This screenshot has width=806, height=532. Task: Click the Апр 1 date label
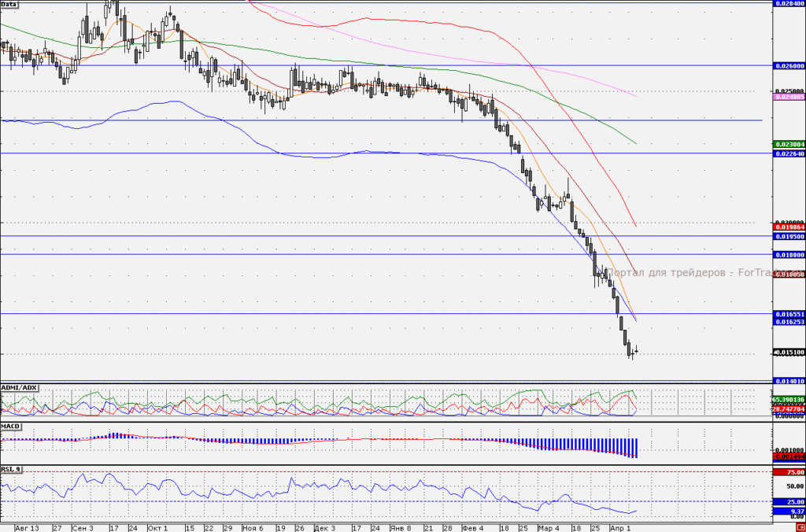tap(620, 528)
